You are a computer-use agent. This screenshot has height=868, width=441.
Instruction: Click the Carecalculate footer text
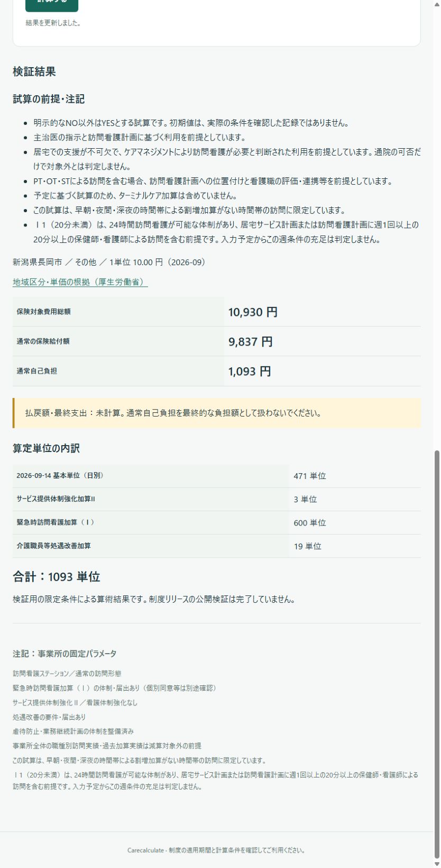click(216, 851)
